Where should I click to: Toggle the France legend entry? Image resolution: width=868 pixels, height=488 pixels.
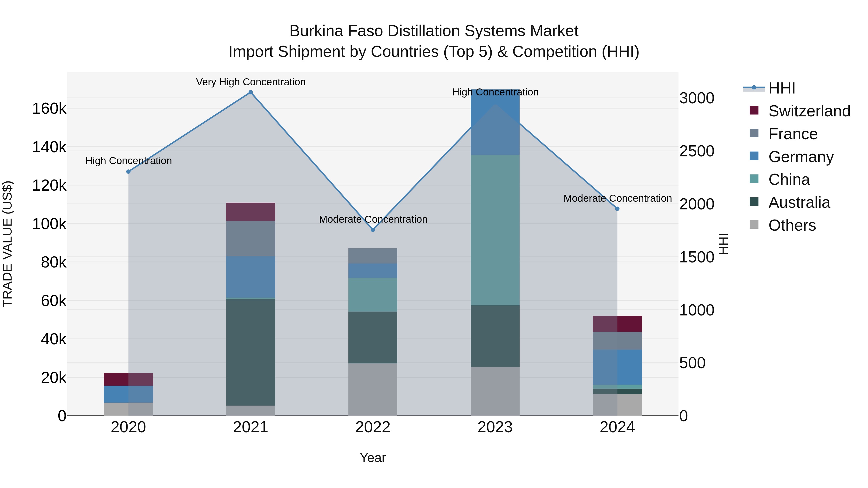tap(783, 134)
